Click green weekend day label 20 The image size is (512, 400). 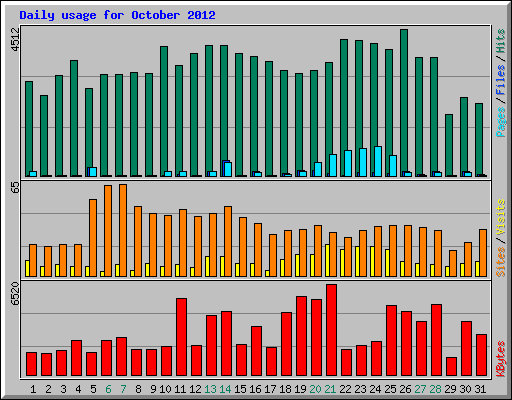[x=315, y=389]
